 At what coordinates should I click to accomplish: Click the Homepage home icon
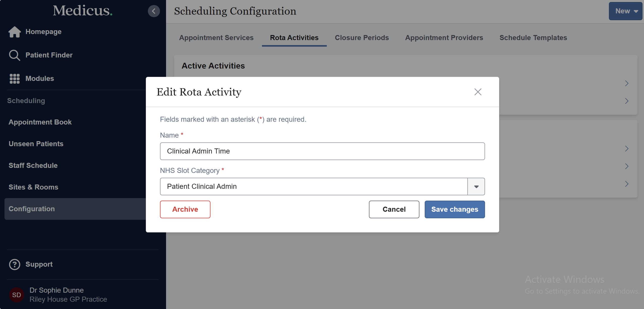(14, 32)
